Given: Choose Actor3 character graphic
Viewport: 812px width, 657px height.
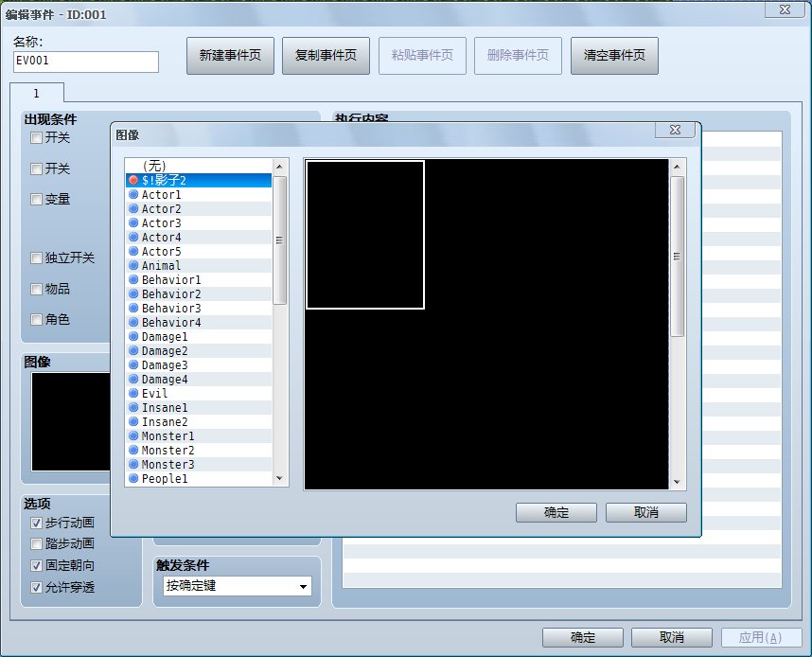Looking at the screenshot, I should click(x=199, y=222).
